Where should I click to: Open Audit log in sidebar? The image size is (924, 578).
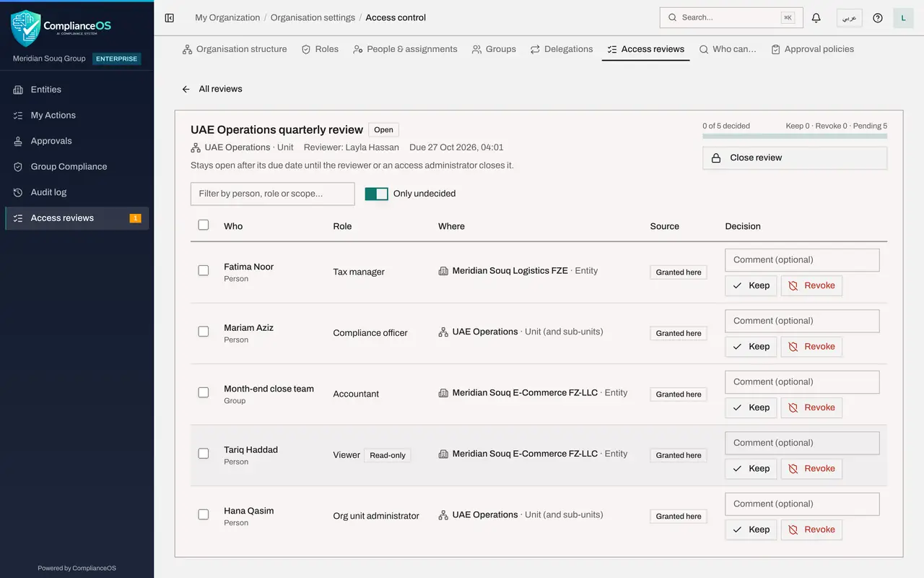(77, 192)
